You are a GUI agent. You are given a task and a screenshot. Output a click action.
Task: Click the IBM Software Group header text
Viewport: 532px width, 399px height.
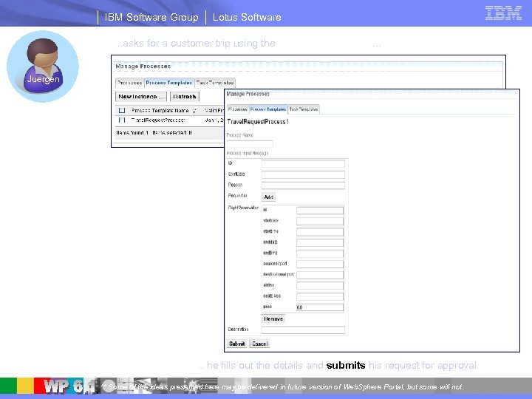151,17
